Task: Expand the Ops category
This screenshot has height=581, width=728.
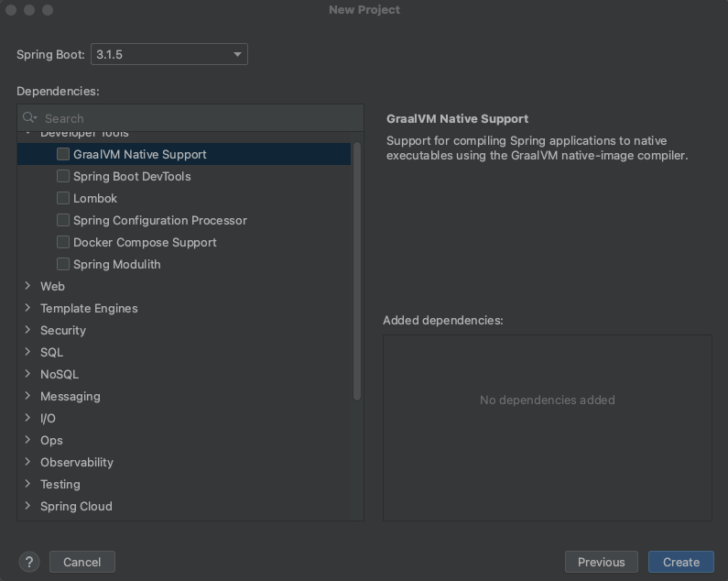Action: tap(27, 440)
